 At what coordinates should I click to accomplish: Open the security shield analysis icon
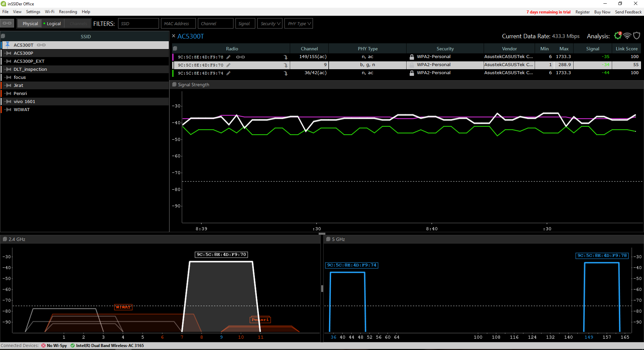point(637,36)
